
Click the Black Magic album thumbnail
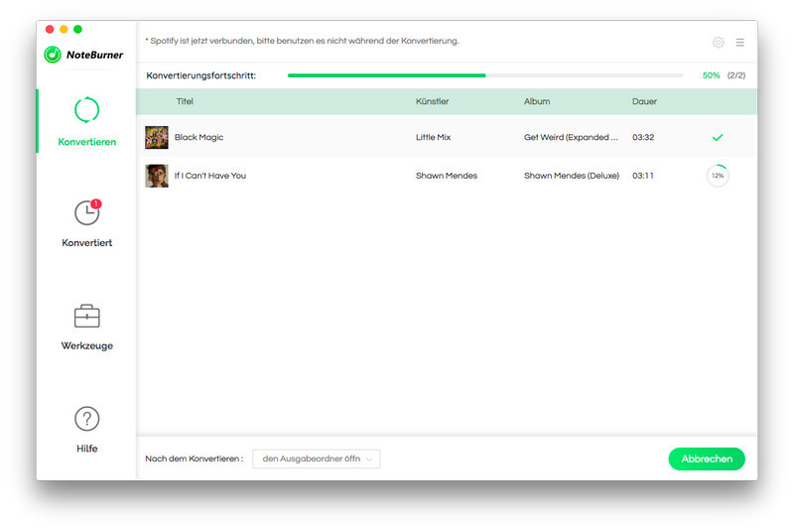click(x=157, y=137)
